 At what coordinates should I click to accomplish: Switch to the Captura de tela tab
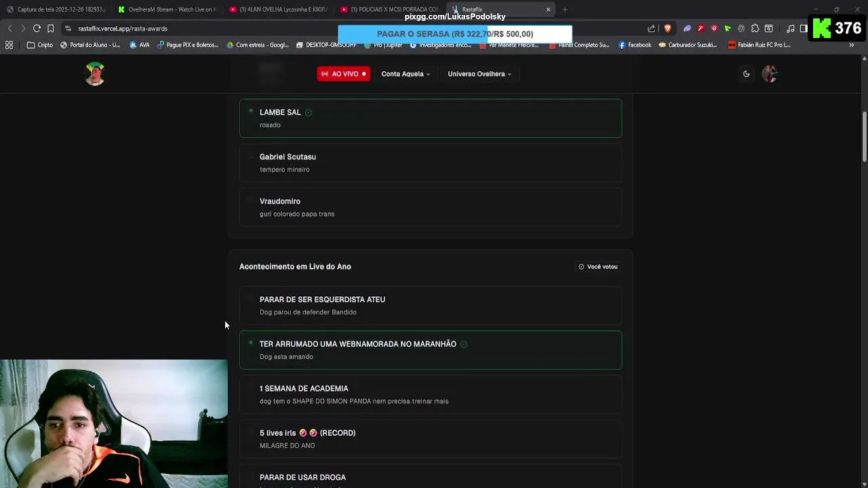pos(56,9)
